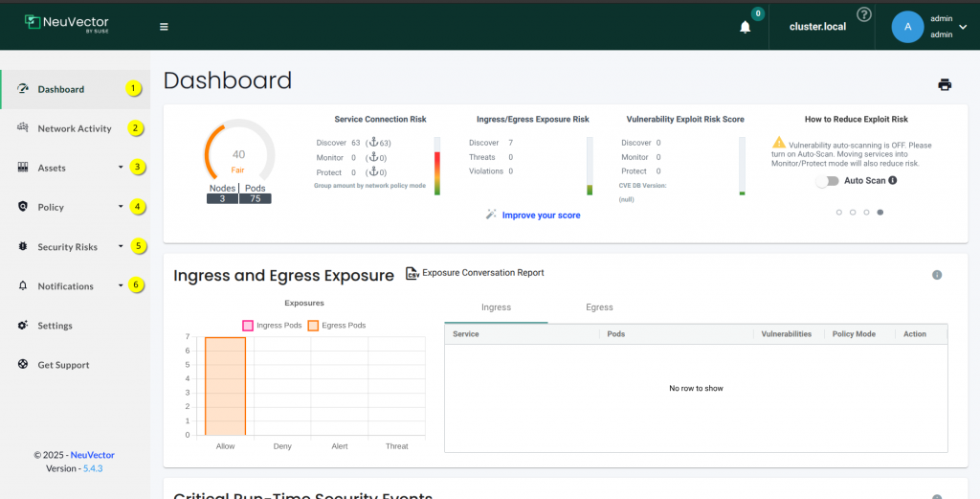Select the first carousel dot indicator
Screen dimensions: 980x499
[839, 212]
